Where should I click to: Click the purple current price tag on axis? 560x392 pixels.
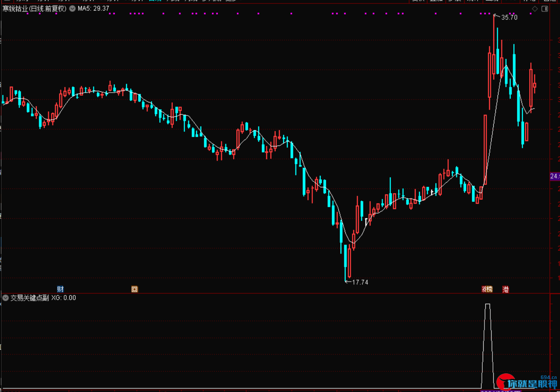(x=554, y=176)
